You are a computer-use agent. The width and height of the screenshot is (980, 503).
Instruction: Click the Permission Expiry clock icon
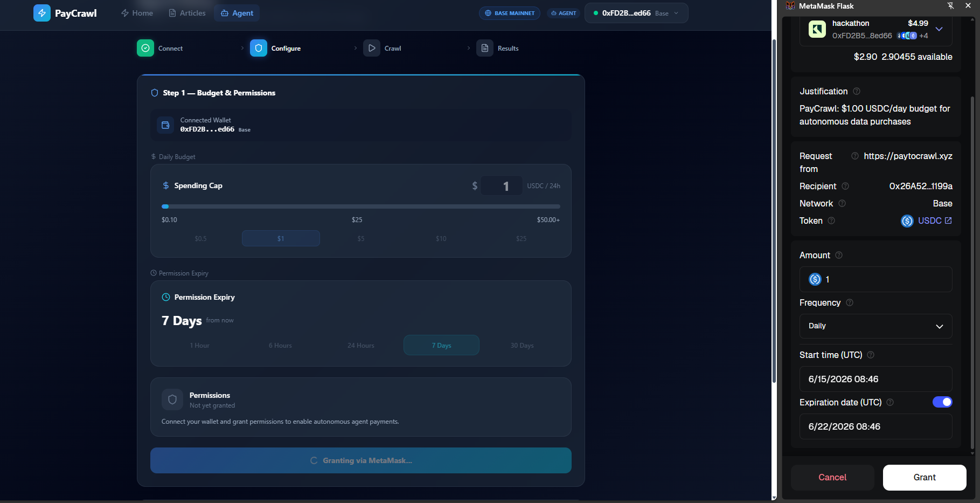pyautogui.click(x=166, y=297)
